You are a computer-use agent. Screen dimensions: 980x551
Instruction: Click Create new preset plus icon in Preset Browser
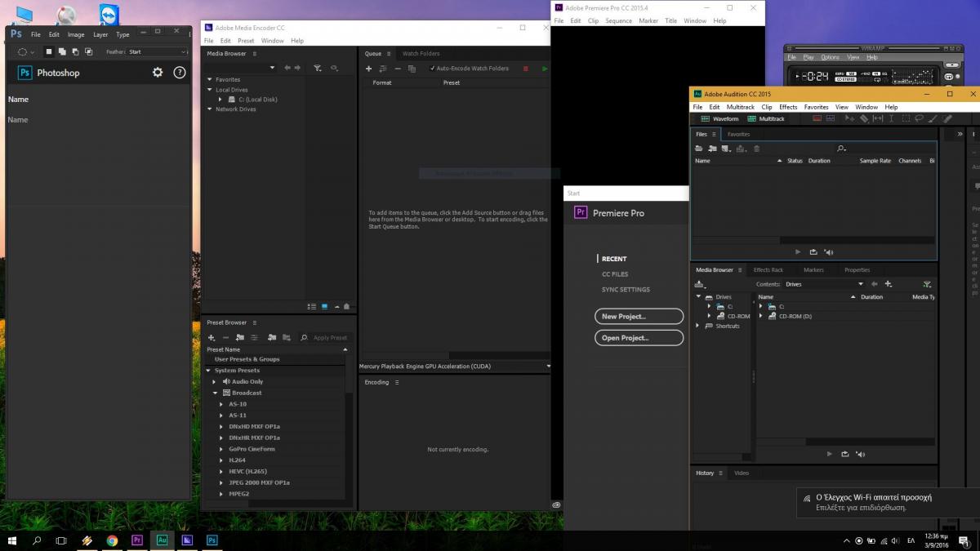212,337
